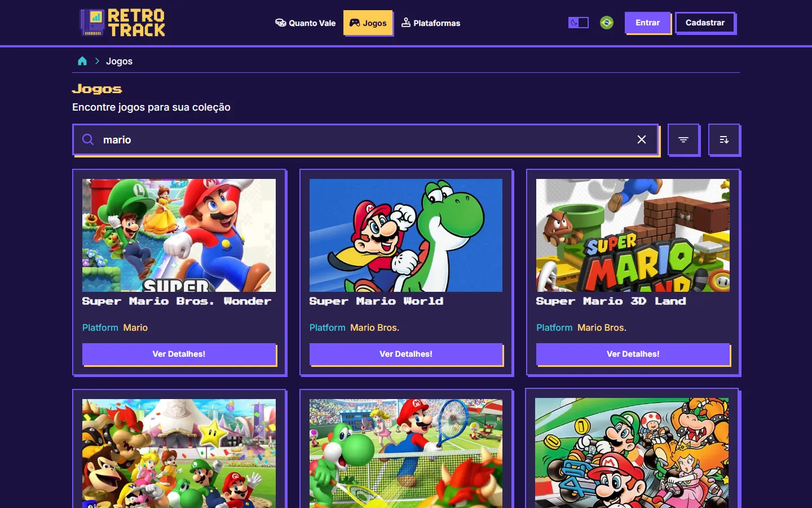812x508 pixels.
Task: Open Super Mario Bros. Wonder cover image
Action: pyautogui.click(x=179, y=235)
